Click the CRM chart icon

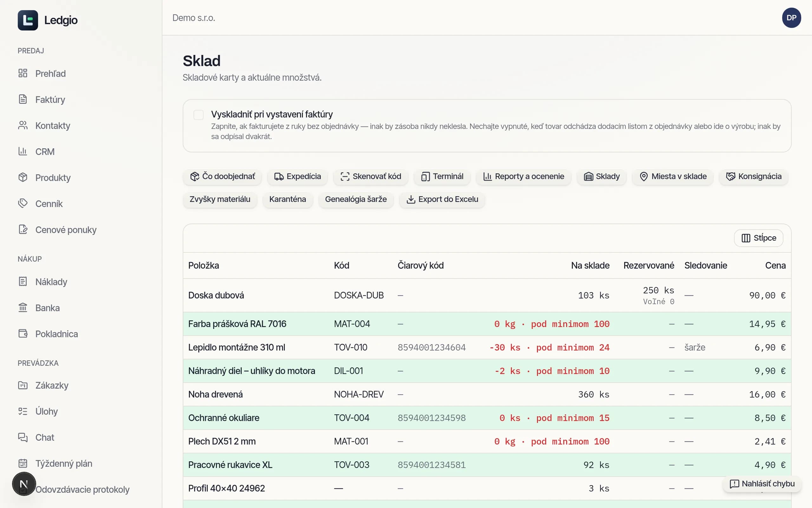23,151
